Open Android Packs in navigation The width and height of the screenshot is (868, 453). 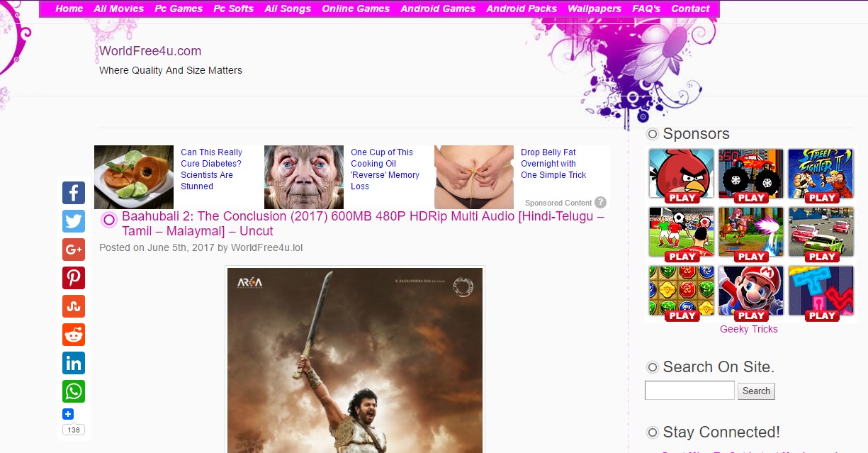pos(522,9)
